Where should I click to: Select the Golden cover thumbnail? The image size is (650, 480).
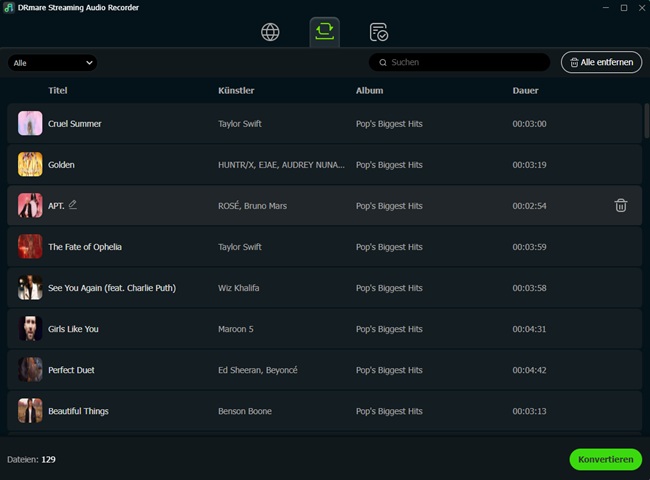point(30,164)
